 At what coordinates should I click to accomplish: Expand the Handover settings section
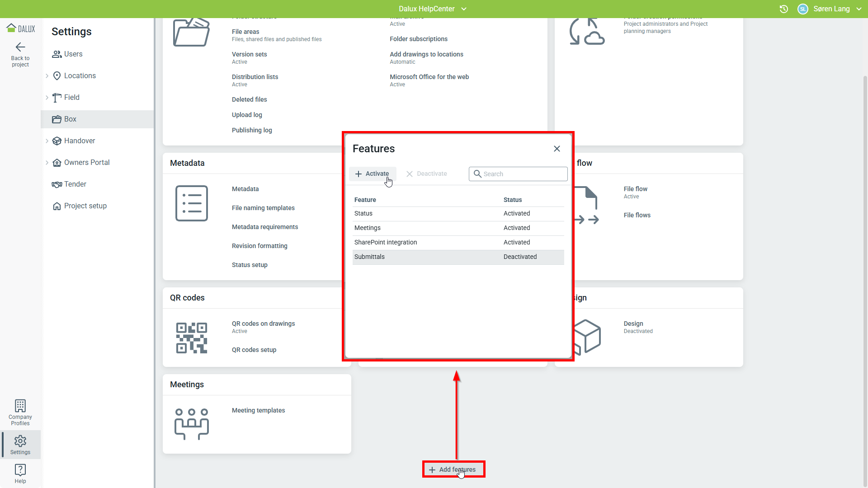47,141
